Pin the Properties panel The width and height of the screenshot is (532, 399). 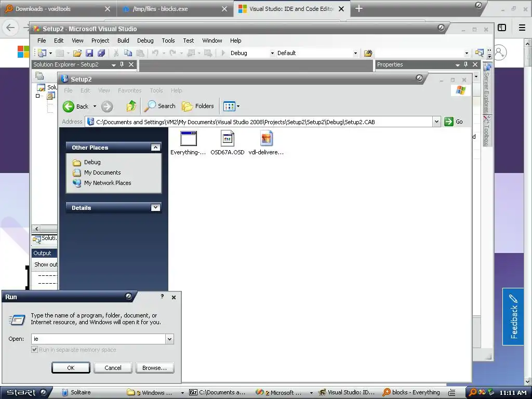[x=466, y=64]
